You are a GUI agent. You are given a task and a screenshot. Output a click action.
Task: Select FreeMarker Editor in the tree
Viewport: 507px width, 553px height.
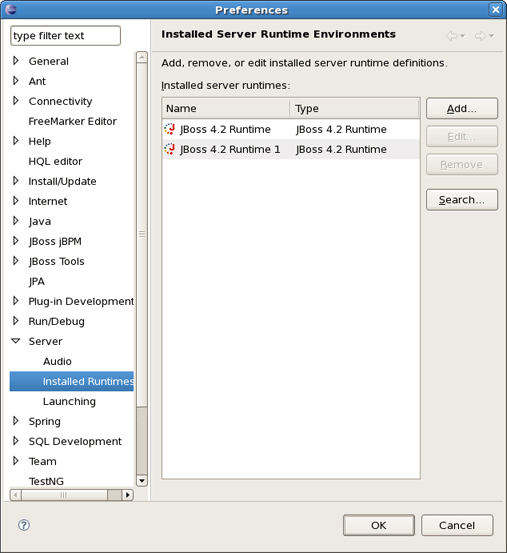pos(73,121)
